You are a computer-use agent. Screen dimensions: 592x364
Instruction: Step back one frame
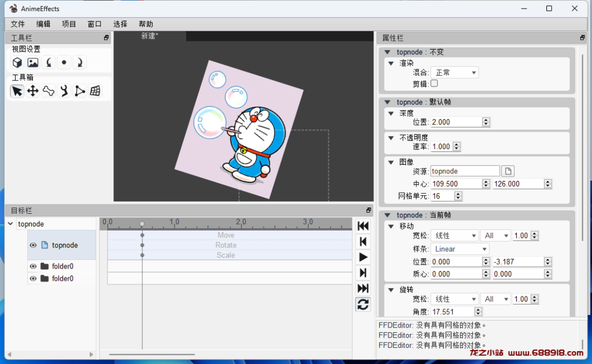click(x=363, y=242)
